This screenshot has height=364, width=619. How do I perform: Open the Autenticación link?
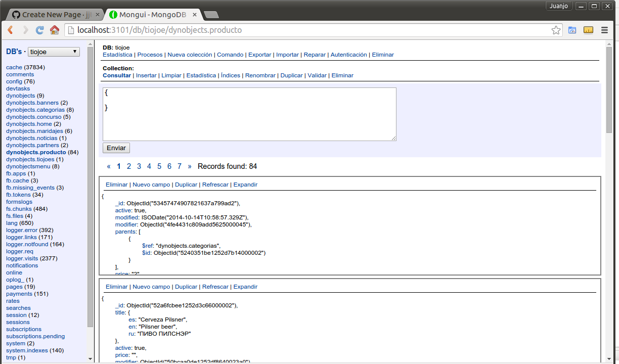coord(349,55)
